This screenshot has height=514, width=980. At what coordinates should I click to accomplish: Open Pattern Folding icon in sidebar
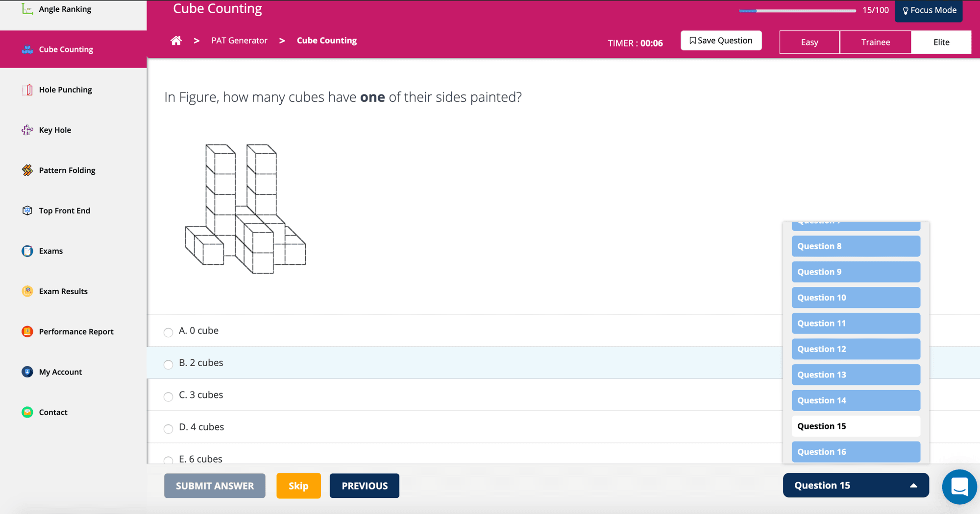coord(27,170)
